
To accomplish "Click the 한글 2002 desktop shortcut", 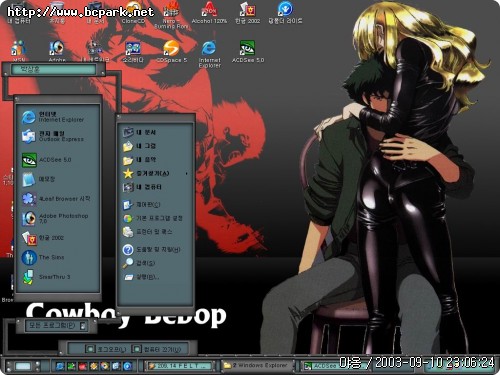I will [247, 13].
